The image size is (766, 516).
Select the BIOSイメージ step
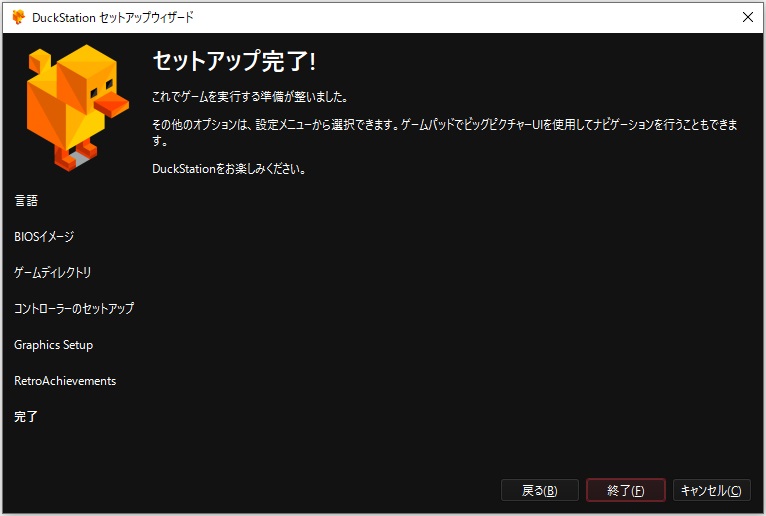pyautogui.click(x=44, y=236)
